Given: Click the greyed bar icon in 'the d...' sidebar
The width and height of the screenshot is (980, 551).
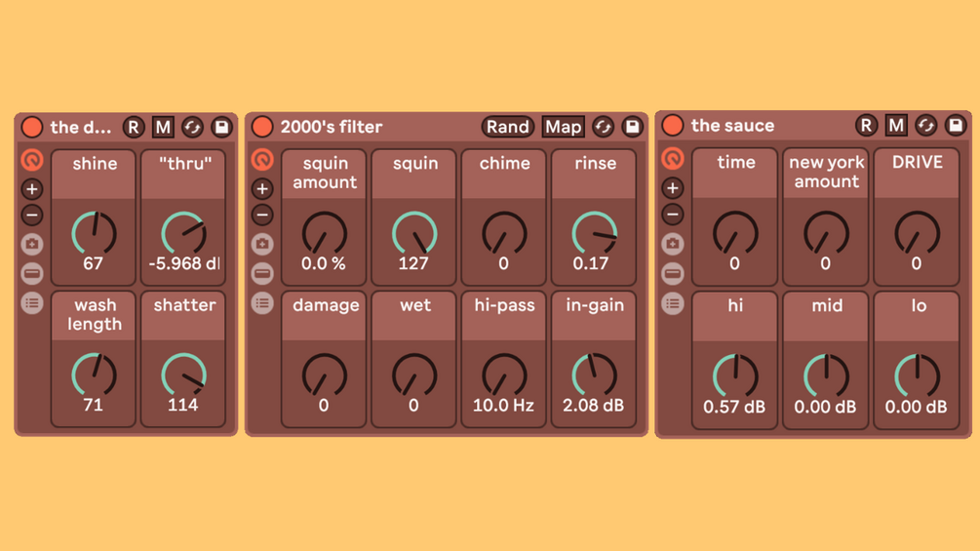Looking at the screenshot, I should (32, 273).
